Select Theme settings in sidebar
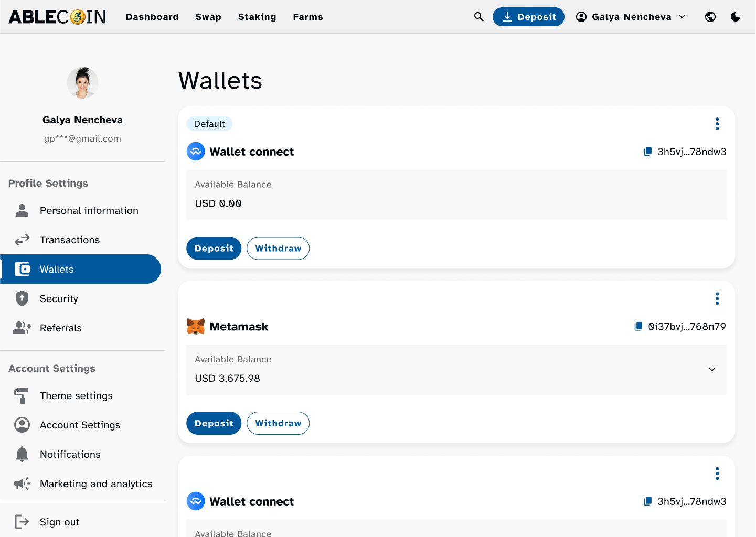756x537 pixels. (x=76, y=395)
